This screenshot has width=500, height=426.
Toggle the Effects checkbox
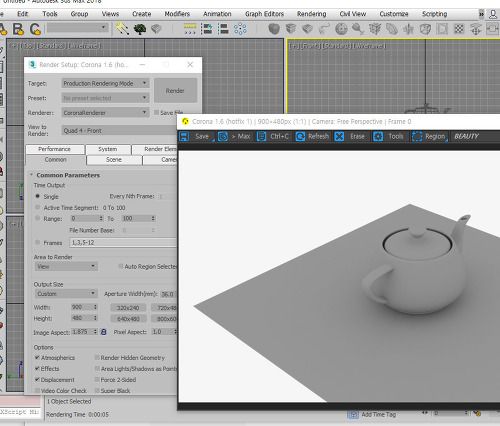coord(37,368)
